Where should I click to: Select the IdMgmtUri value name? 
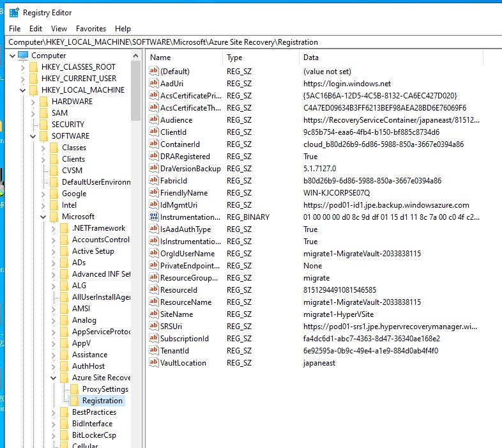click(x=179, y=205)
